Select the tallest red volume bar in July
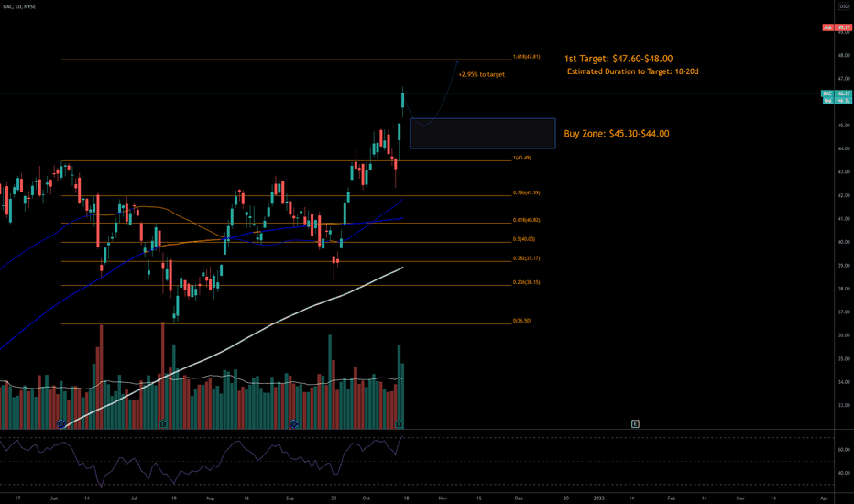This screenshot has width=854, height=504. click(163, 376)
